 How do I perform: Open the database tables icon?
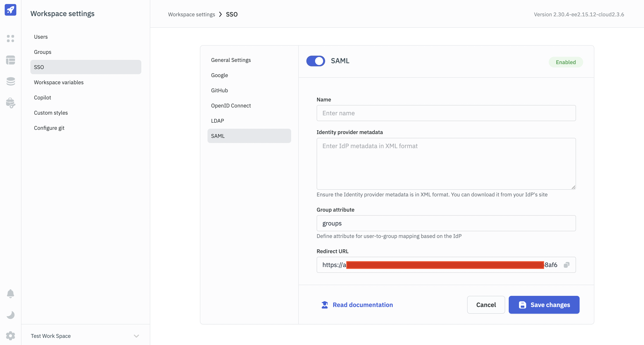pyautogui.click(x=10, y=60)
